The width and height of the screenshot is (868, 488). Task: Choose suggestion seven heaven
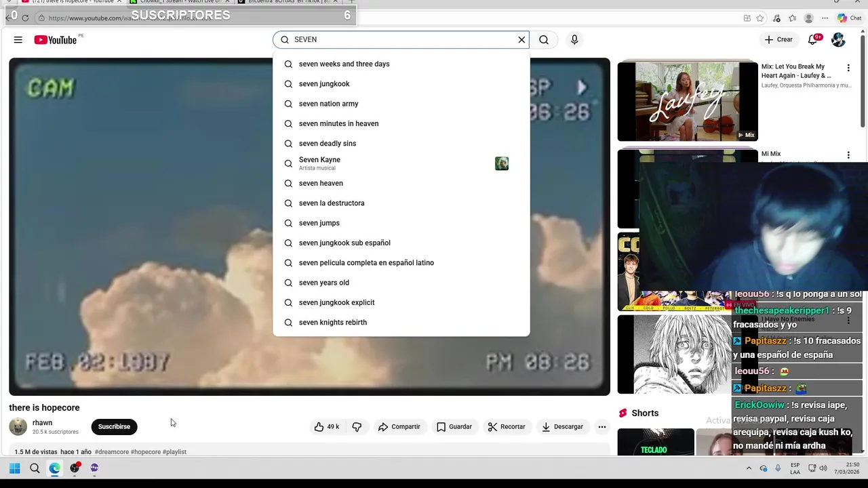(x=401, y=183)
